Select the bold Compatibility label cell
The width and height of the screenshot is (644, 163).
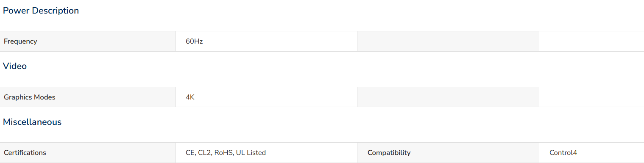pyautogui.click(x=448, y=153)
